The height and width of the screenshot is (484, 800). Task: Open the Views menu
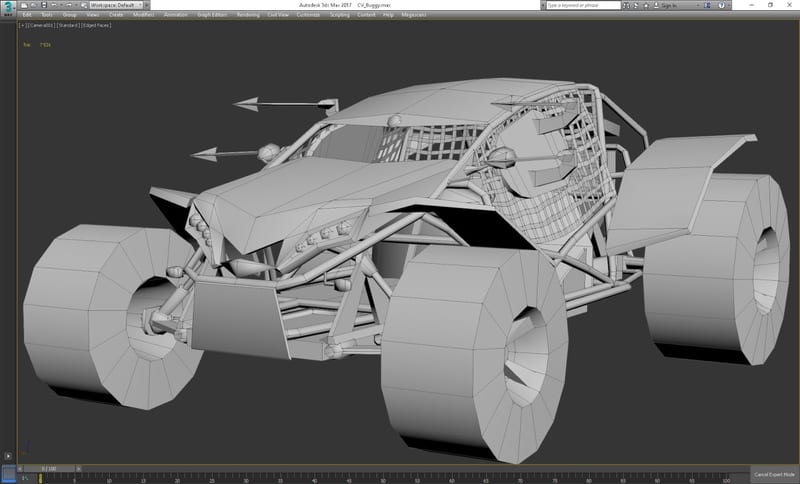[x=93, y=15]
